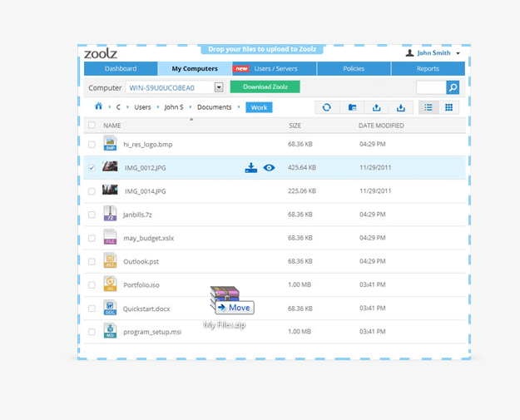The width and height of the screenshot is (520, 420).
Task: Switch to list view
Action: 428,107
